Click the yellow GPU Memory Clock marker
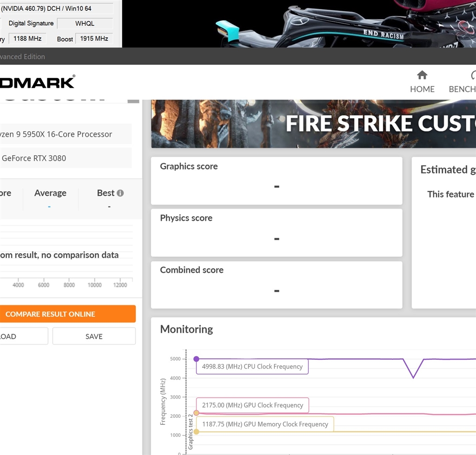476x455 pixels. pyautogui.click(x=197, y=432)
